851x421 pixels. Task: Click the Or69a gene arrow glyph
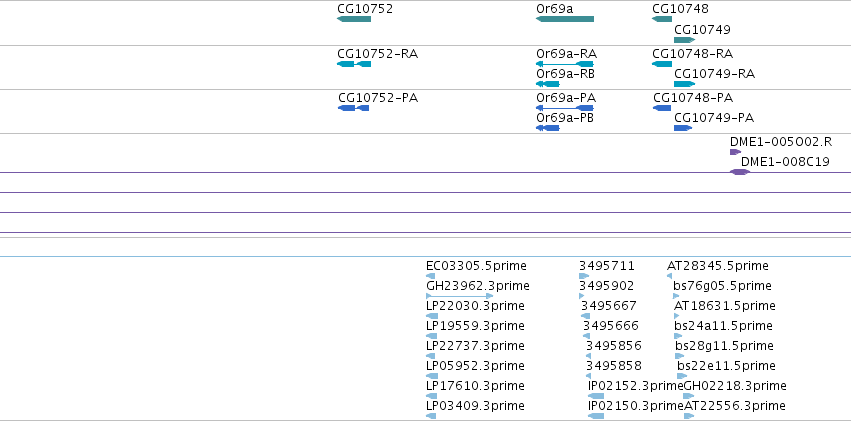click(x=565, y=19)
